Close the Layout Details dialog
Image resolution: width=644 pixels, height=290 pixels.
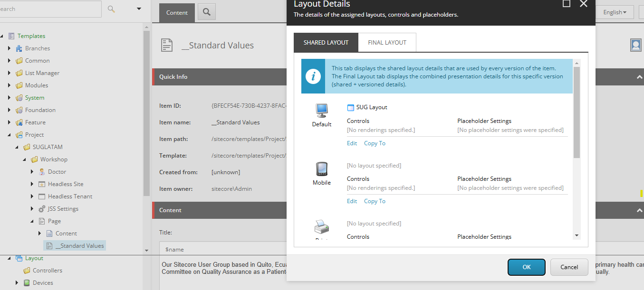click(x=584, y=3)
